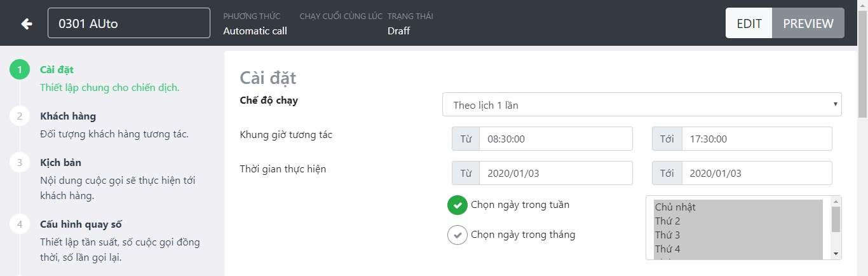Open step 3 circle Kịch bản

[20, 163]
